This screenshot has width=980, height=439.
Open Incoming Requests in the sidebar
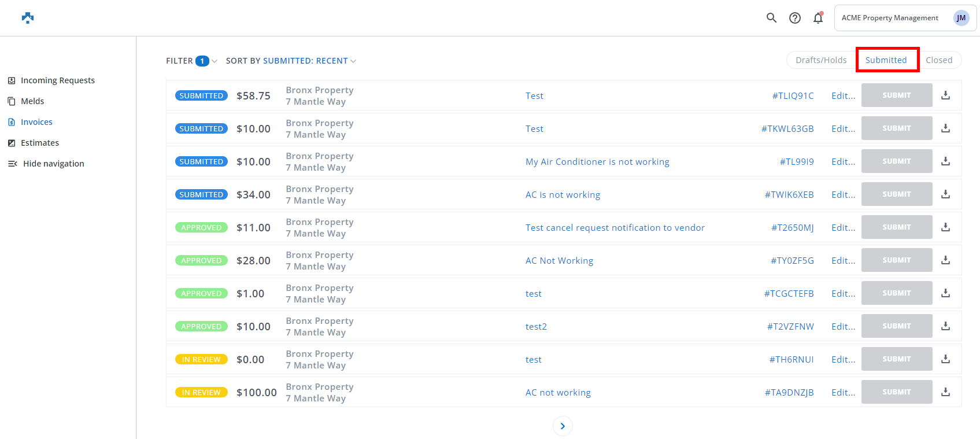[57, 80]
